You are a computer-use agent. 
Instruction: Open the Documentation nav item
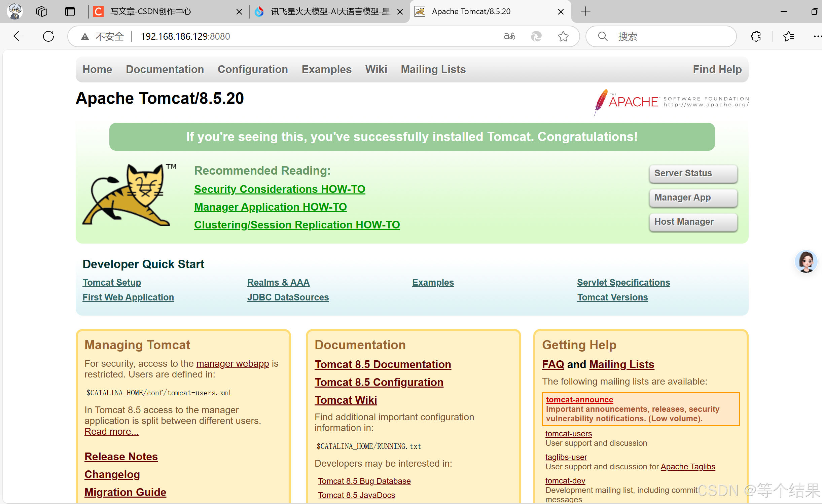coord(165,69)
